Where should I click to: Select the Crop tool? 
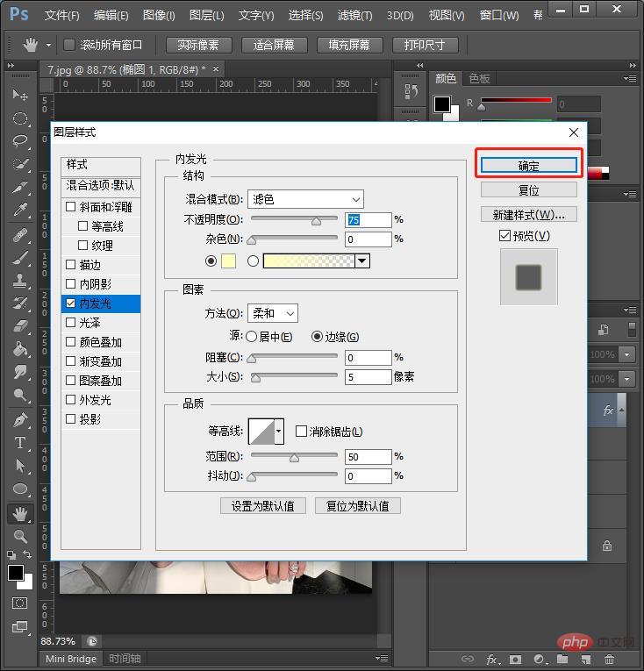[19, 188]
